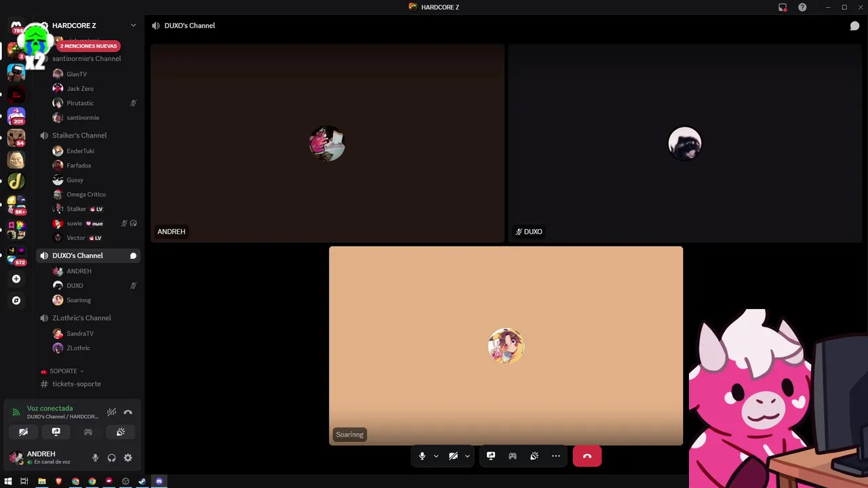This screenshot has height=488, width=868.
Task: Jump to 2 MENCIONES NUEVAS
Action: click(88, 46)
